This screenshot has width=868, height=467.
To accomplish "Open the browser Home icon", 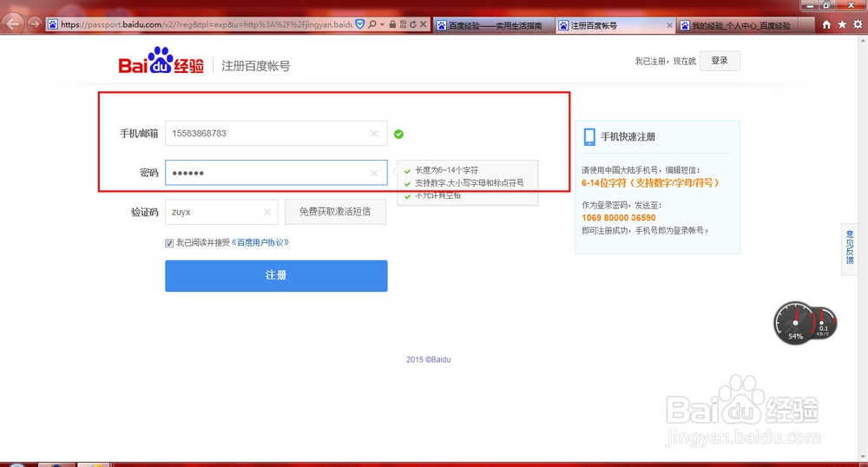I will (x=826, y=24).
